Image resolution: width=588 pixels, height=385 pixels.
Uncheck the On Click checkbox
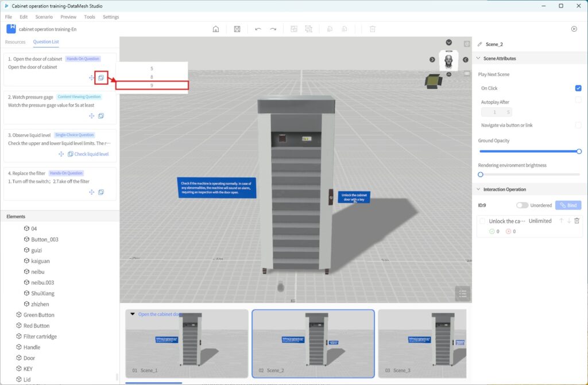point(578,88)
